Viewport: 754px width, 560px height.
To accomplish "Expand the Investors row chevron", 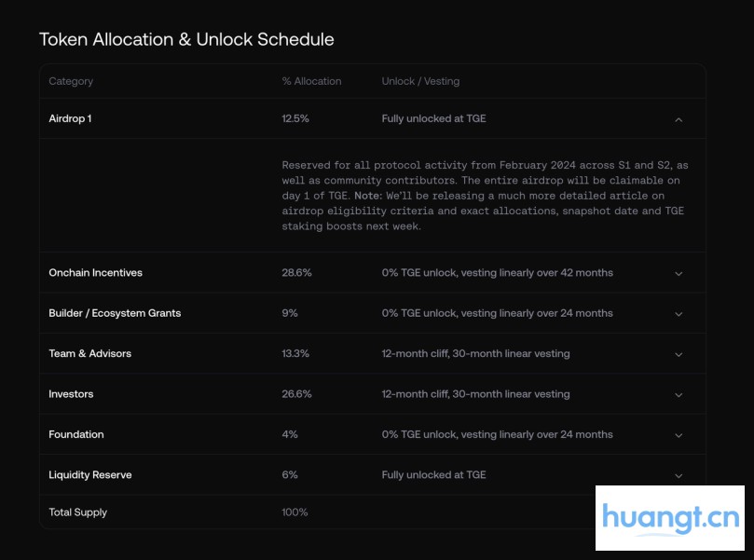I will coord(679,395).
